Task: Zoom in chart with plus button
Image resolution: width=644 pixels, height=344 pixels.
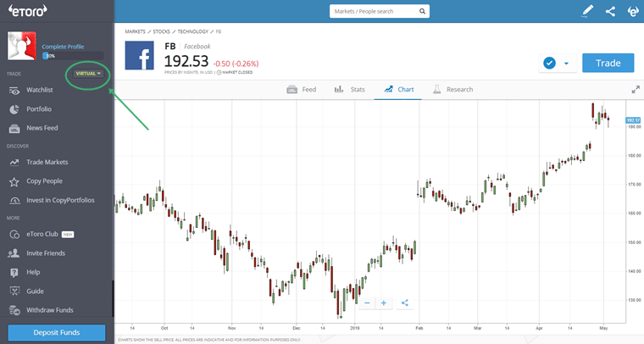Action: tap(384, 303)
